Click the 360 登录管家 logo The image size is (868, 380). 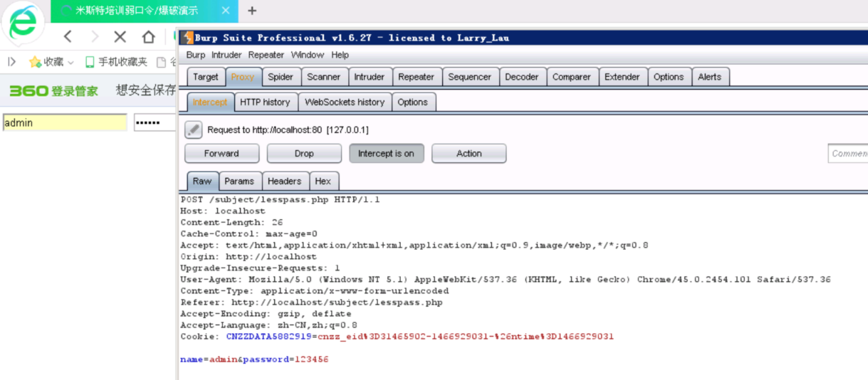[53, 90]
